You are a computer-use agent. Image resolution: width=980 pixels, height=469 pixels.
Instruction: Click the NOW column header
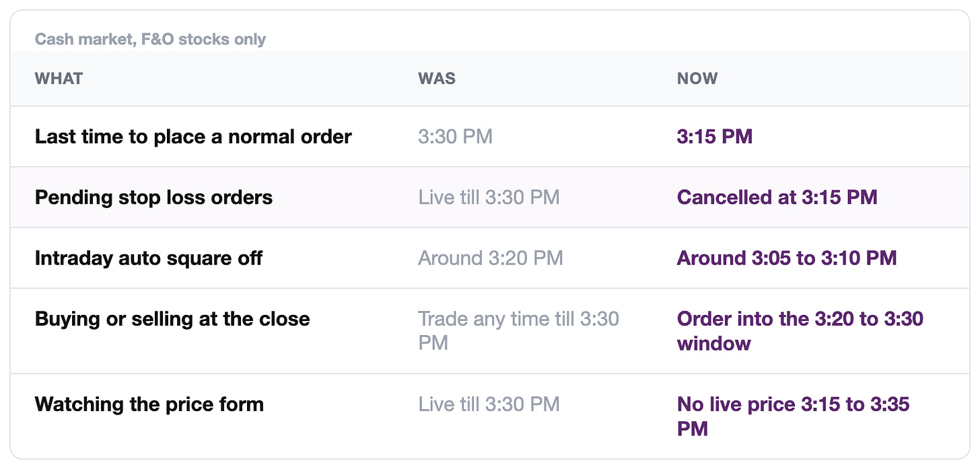[697, 79]
